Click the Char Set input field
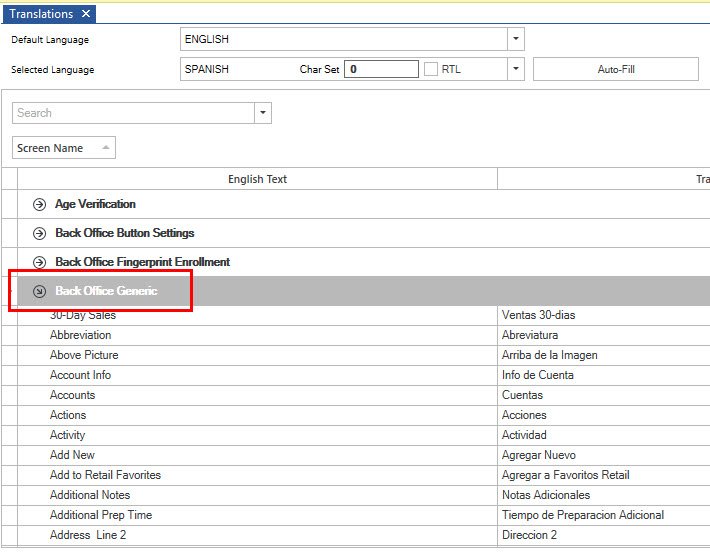 tap(381, 70)
